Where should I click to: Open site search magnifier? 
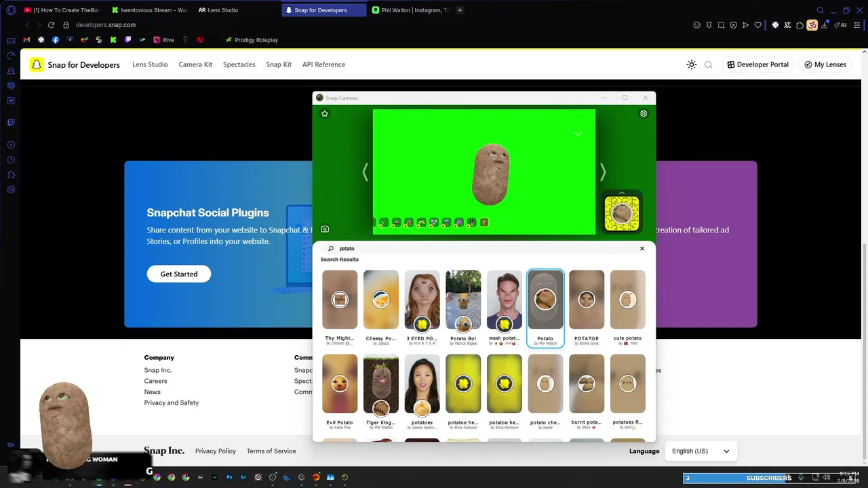709,64
